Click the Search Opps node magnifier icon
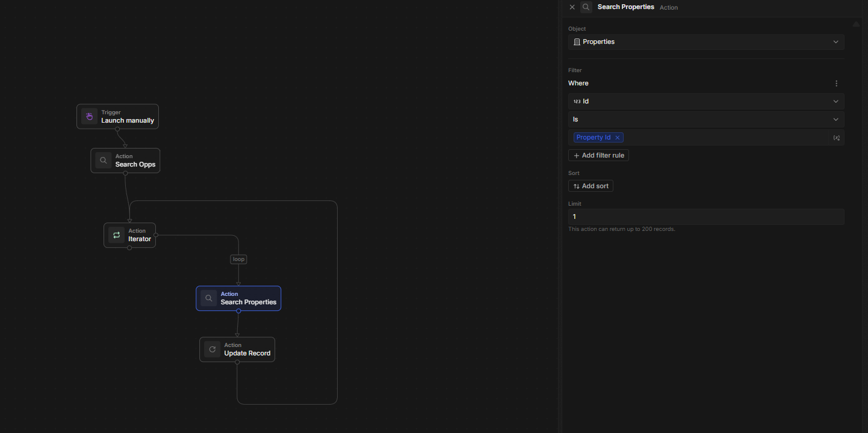Screen dimensions: 868x433 (104, 161)
